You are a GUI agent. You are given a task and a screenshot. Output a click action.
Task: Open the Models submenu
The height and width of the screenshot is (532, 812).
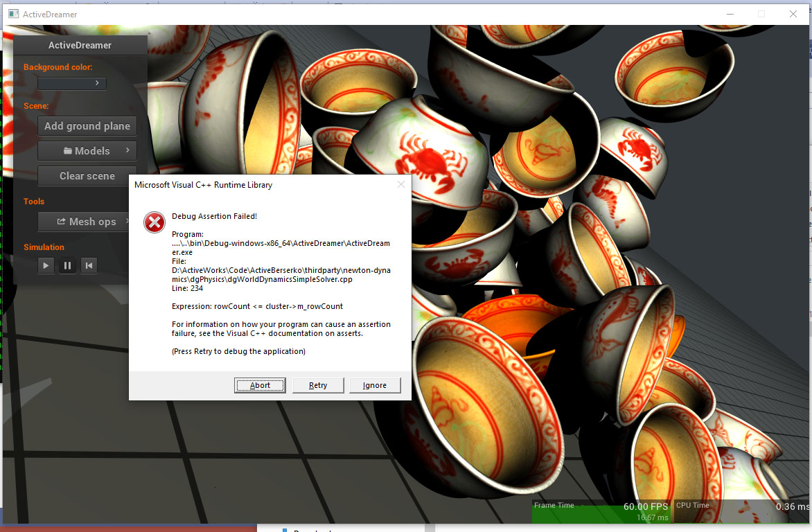click(x=87, y=151)
